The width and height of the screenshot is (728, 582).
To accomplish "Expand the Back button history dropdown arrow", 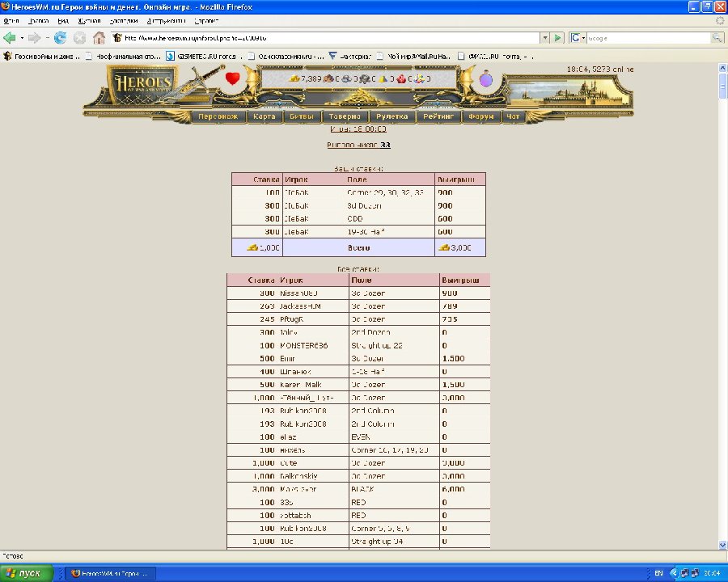I will coord(22,38).
